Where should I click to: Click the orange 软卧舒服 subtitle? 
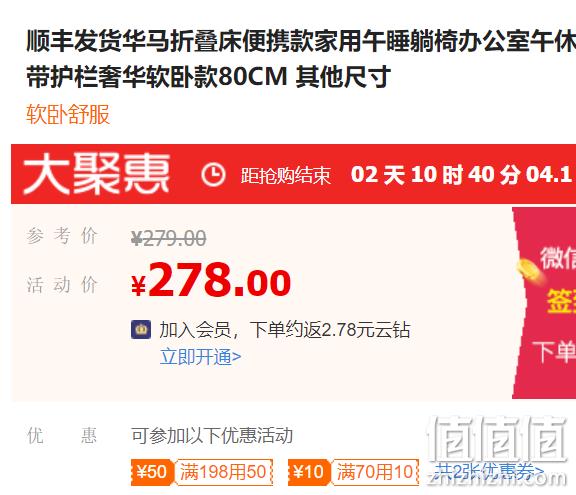click(x=68, y=114)
